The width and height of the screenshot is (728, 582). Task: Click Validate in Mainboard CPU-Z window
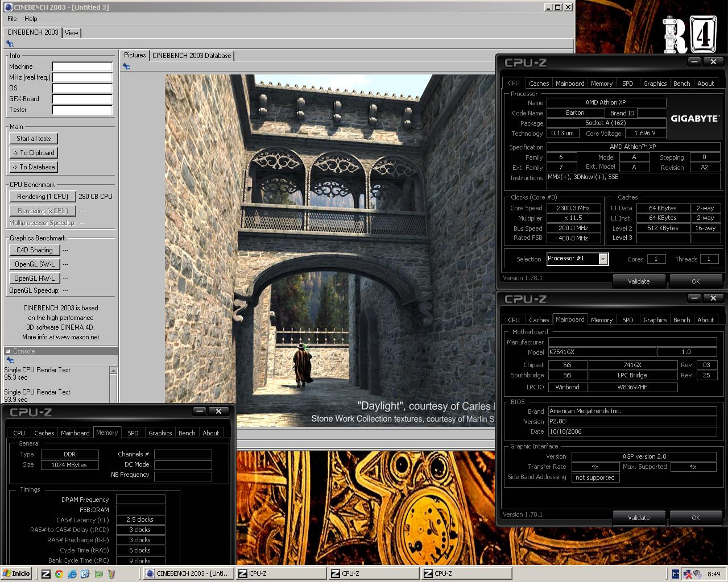[x=638, y=518]
